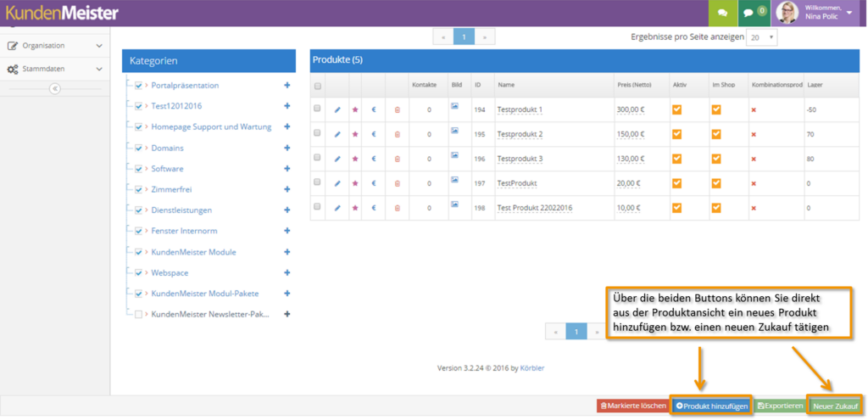This screenshot has height=420, width=868.
Task: Open Körbler link in footer
Action: 532,368
